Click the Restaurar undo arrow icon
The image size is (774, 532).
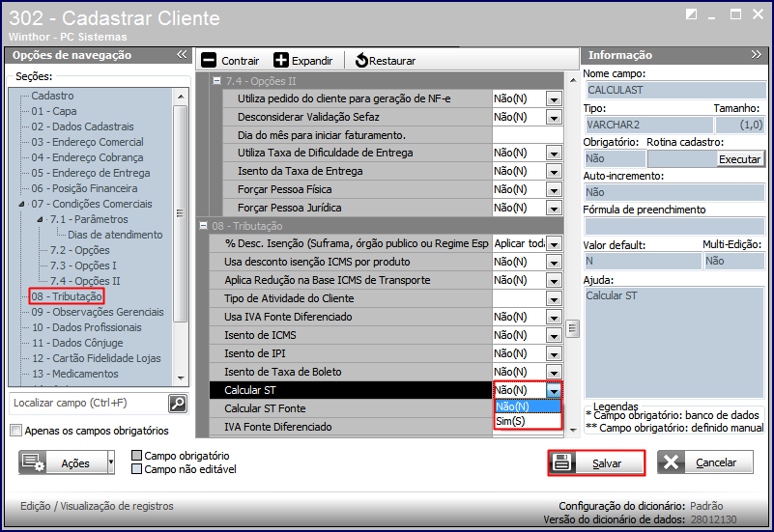361,60
